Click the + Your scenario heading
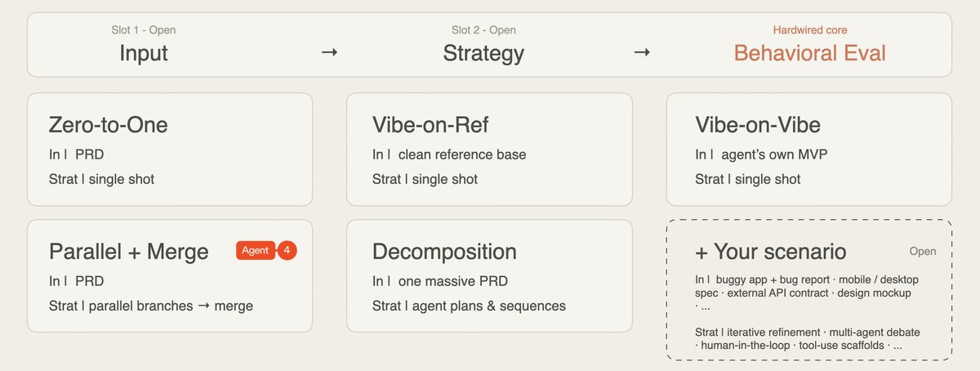The width and height of the screenshot is (980, 371). (x=771, y=252)
